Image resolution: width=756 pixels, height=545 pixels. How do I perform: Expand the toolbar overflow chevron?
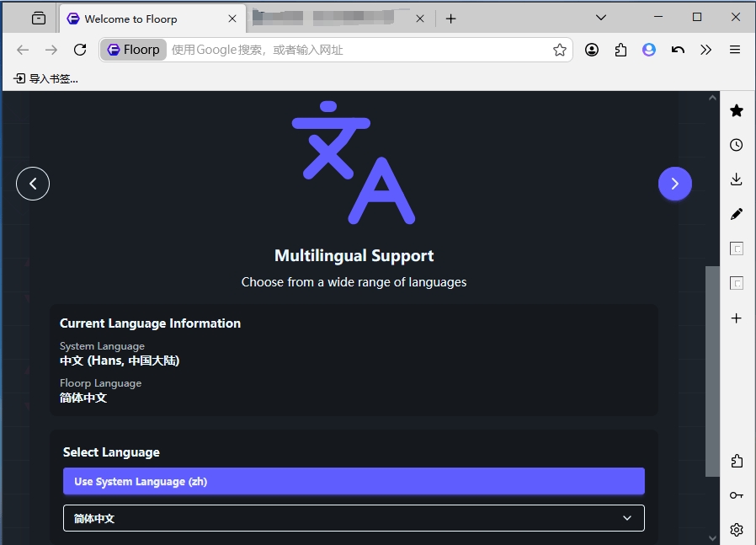tap(706, 50)
